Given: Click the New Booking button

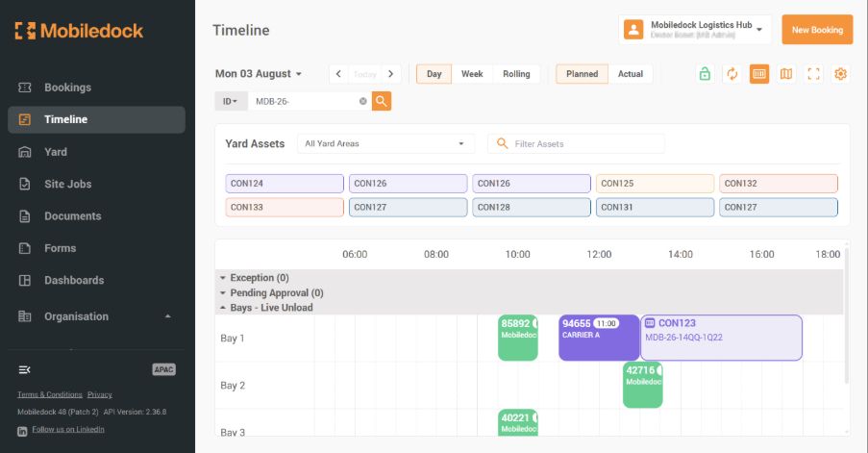Looking at the screenshot, I should (817, 30).
